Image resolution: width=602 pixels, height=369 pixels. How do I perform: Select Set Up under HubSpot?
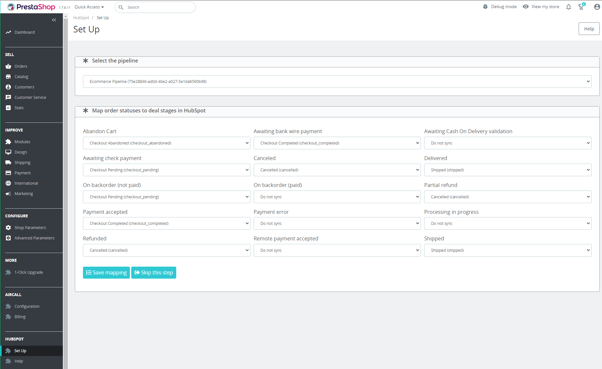coord(20,351)
